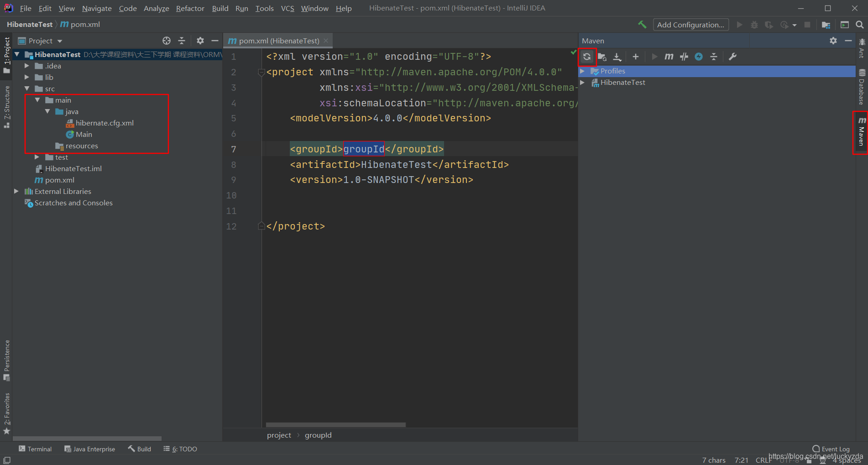Expand the lib folder

tap(27, 77)
